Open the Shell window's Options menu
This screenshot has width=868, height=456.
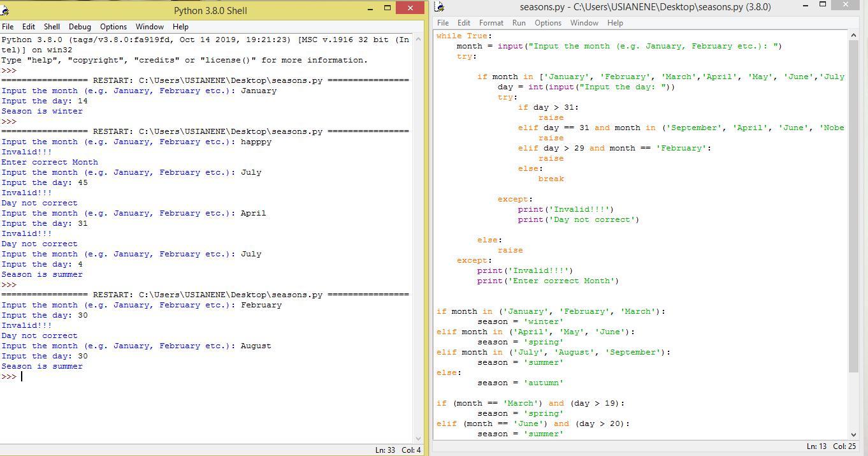113,27
